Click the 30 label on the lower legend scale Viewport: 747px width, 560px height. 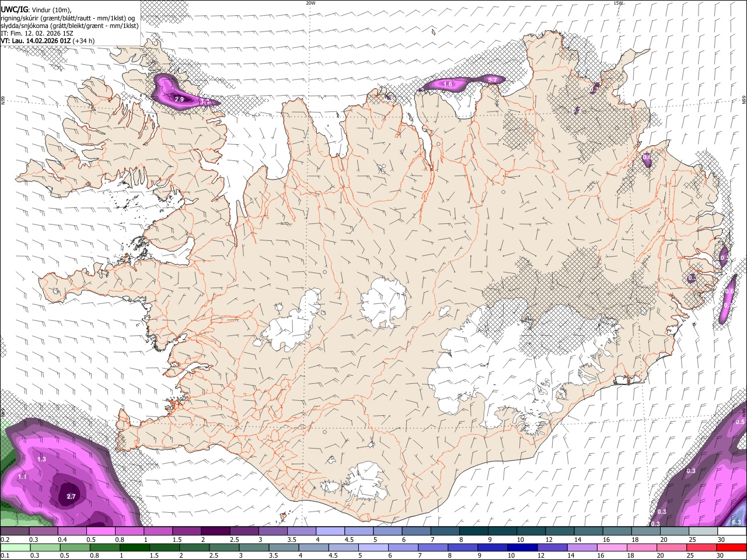click(721, 555)
